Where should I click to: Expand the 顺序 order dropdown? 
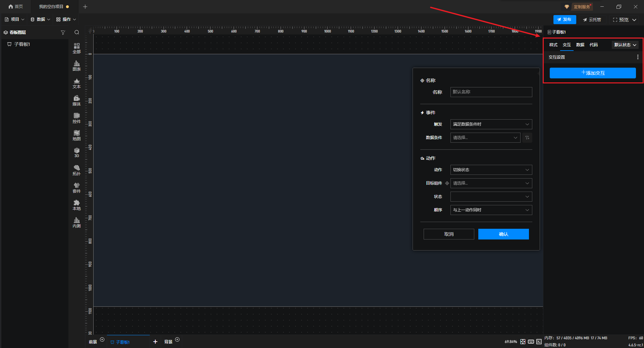tap(491, 210)
